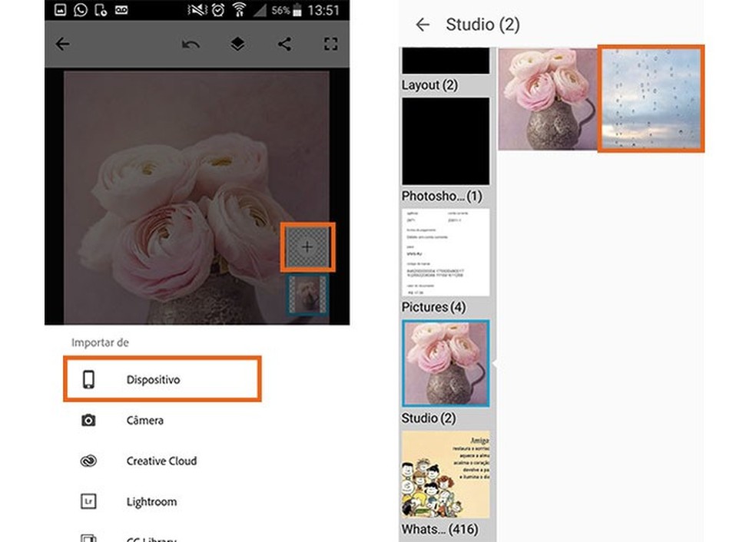Undo the last edit with undo arrow
The width and height of the screenshot is (756, 542).
191,45
